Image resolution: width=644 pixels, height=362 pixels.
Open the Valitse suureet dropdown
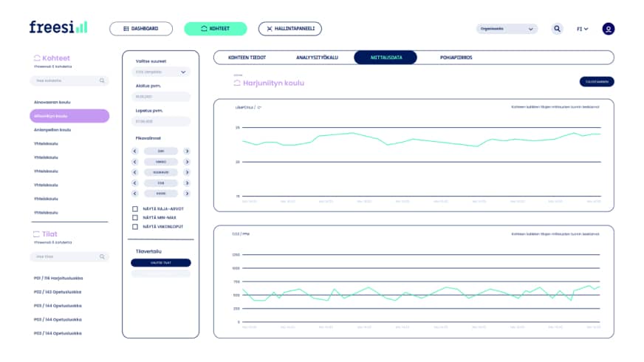[x=161, y=72]
